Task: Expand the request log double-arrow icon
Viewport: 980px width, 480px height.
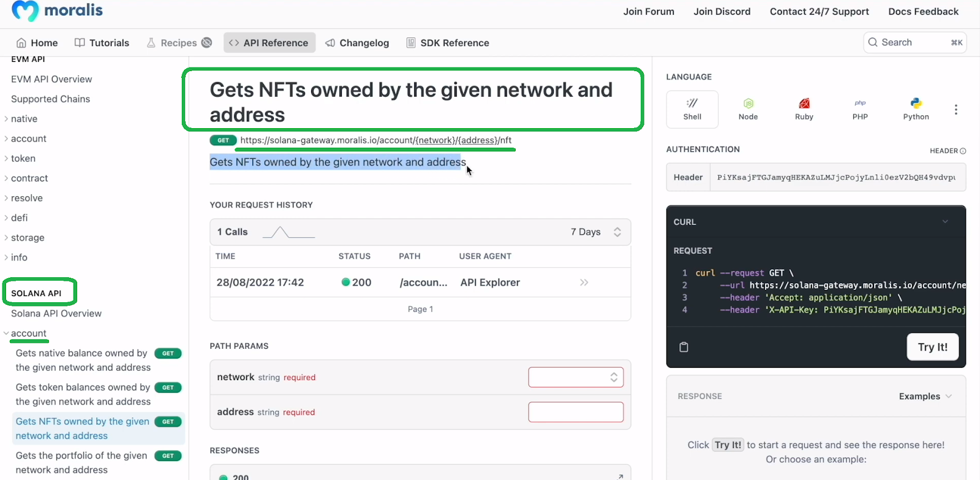Action: pyautogui.click(x=584, y=283)
